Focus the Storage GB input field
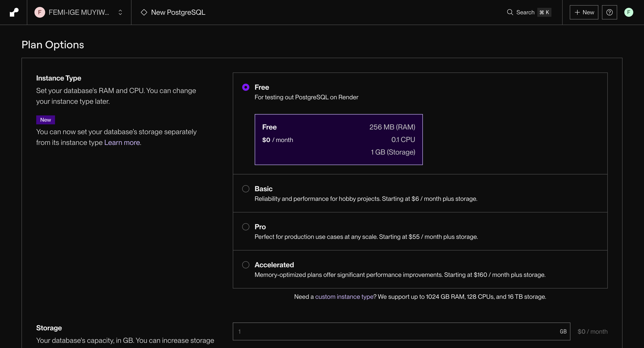Screen dimensions: 644x348 pos(401,331)
